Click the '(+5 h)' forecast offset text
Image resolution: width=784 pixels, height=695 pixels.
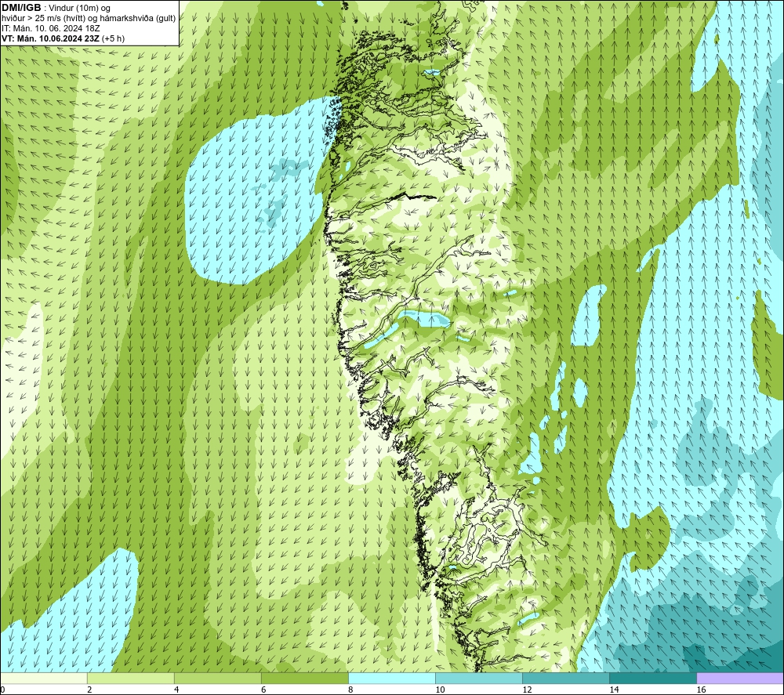click(x=113, y=38)
